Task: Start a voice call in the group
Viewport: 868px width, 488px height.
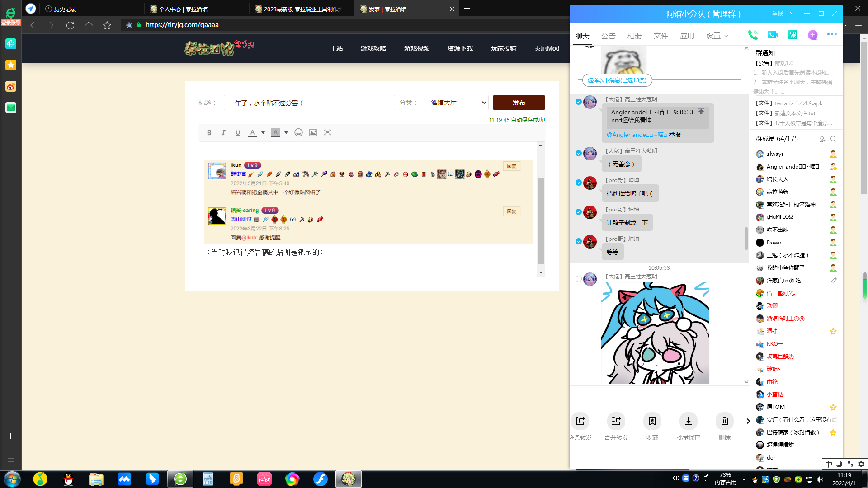Action: point(753,35)
